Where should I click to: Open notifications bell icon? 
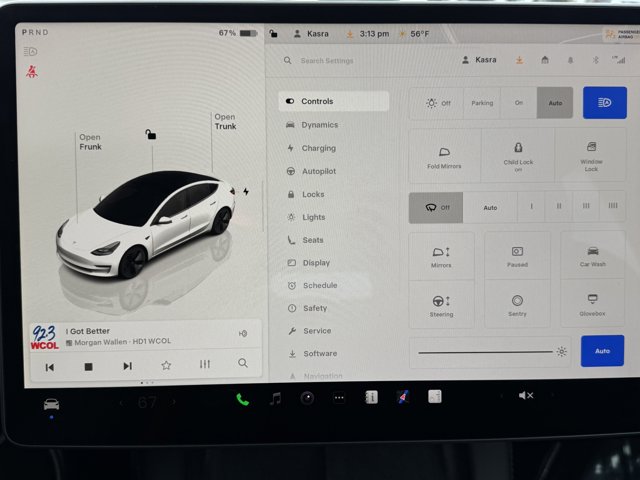pyautogui.click(x=570, y=60)
